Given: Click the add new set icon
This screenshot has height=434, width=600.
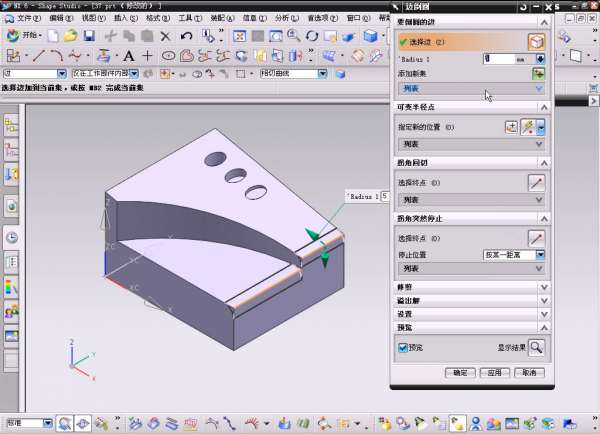Looking at the screenshot, I should click(x=539, y=74).
